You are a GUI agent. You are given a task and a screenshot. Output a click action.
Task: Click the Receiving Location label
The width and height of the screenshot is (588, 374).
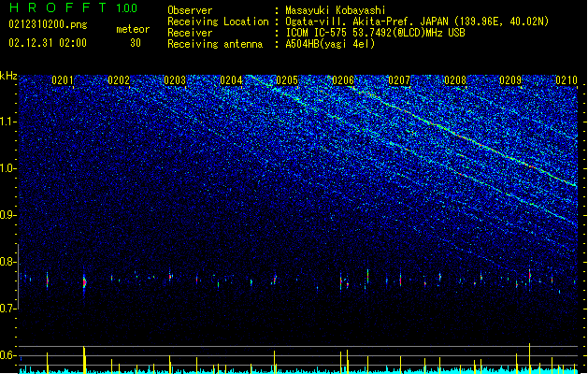pos(218,22)
